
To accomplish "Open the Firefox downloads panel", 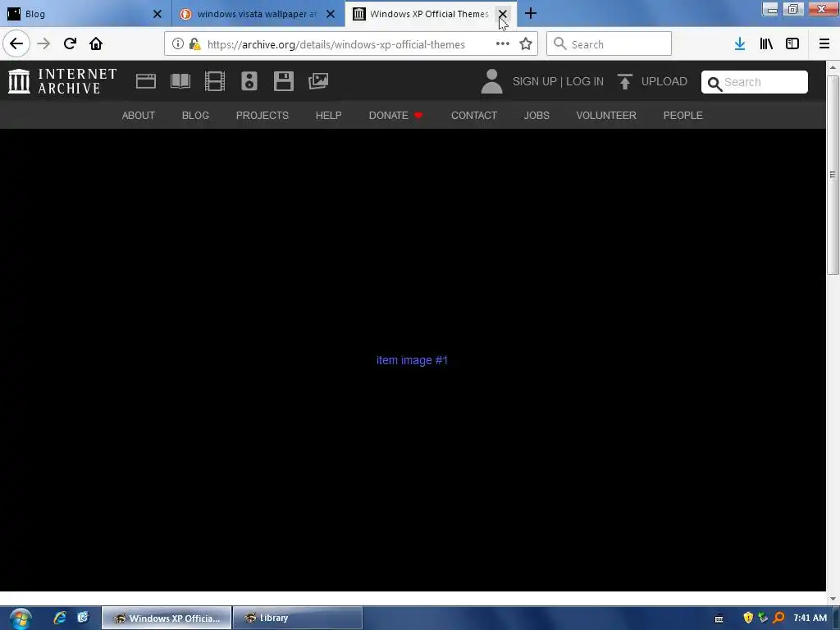I will click(x=740, y=44).
